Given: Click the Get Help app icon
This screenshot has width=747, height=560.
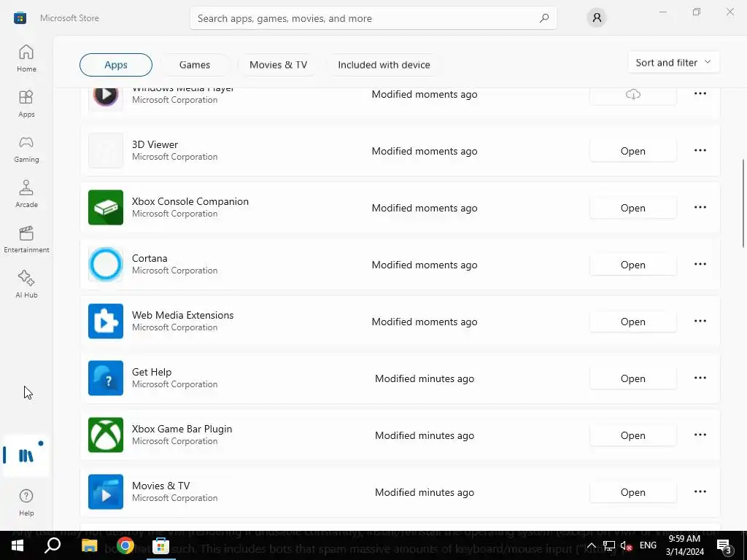Looking at the screenshot, I should coord(106,378).
